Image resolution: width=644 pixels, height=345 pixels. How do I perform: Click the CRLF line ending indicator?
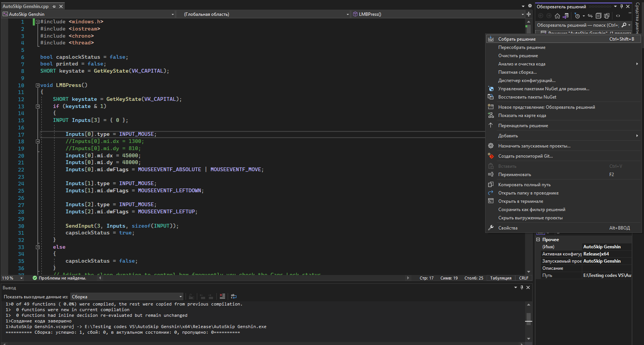pos(524,278)
